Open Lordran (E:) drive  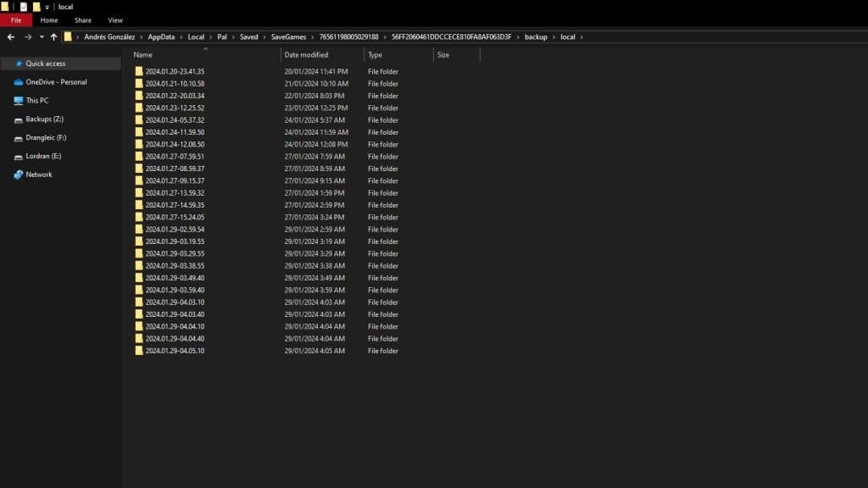pos(43,156)
